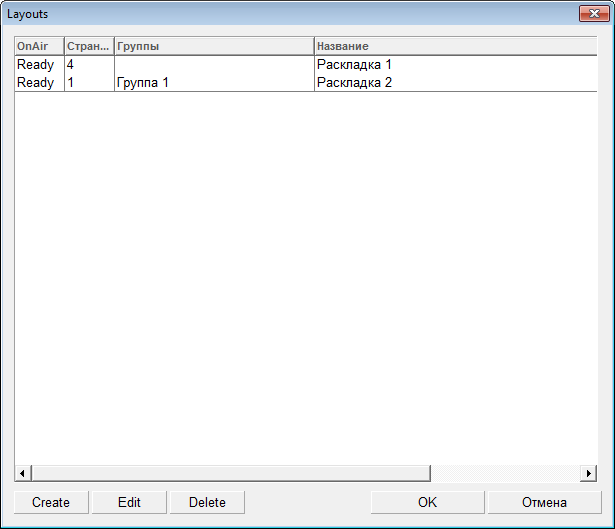Cancel with the Отмена button
This screenshot has height=529, width=615.
543,502
